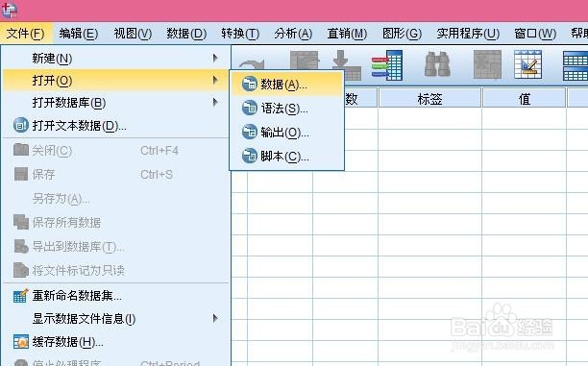Click the variables list toolbar icon with colored lines
The width and height of the screenshot is (588, 366).
click(387, 65)
